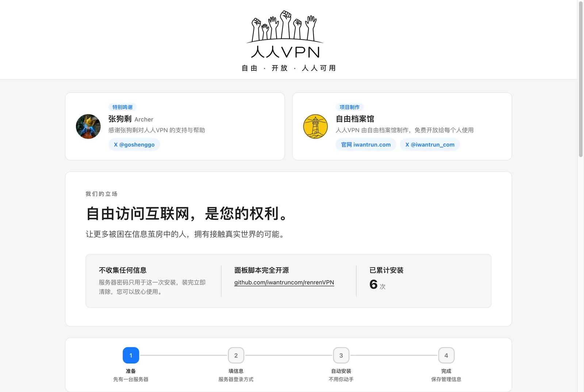Click the 已累计安装 count of 6 次
The image size is (584, 392).
[377, 284]
